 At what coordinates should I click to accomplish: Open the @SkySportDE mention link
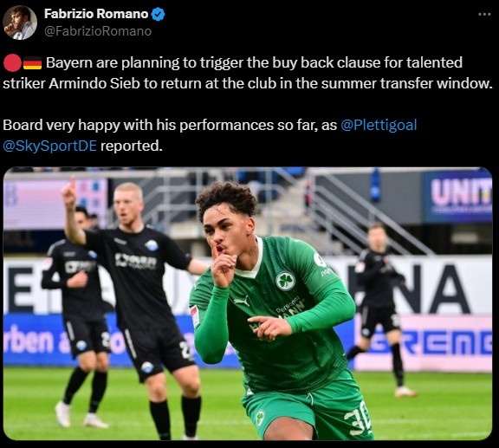pyautogui.click(x=50, y=146)
